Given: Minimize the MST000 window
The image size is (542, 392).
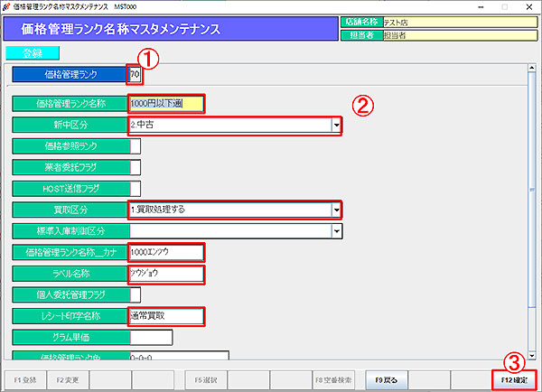Looking at the screenshot, I should 481,7.
